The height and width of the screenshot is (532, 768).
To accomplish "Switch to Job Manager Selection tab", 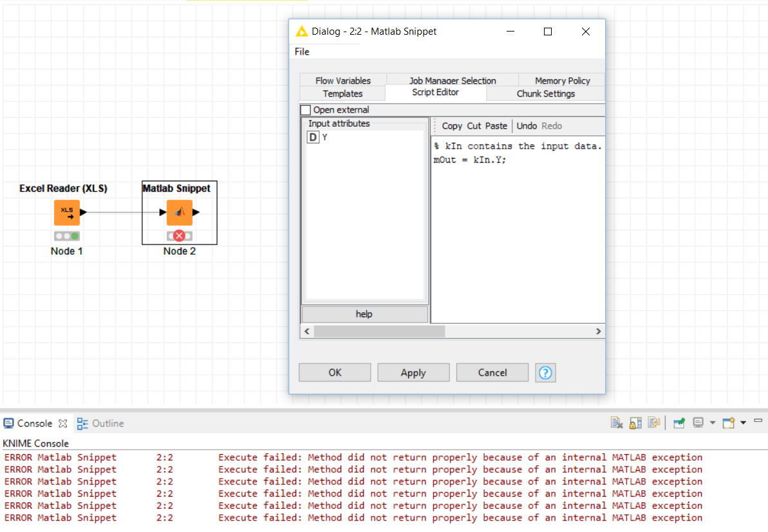I will [x=453, y=80].
